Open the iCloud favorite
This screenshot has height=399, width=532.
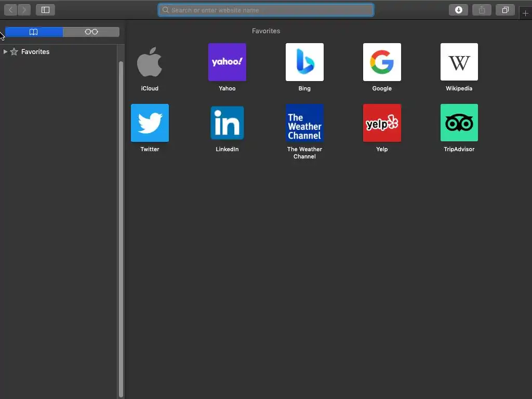(x=150, y=62)
